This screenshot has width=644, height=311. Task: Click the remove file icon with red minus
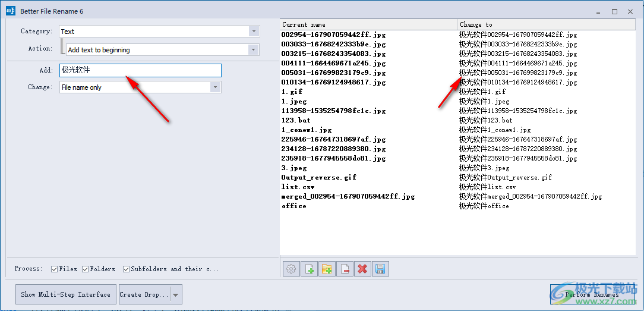click(x=345, y=269)
